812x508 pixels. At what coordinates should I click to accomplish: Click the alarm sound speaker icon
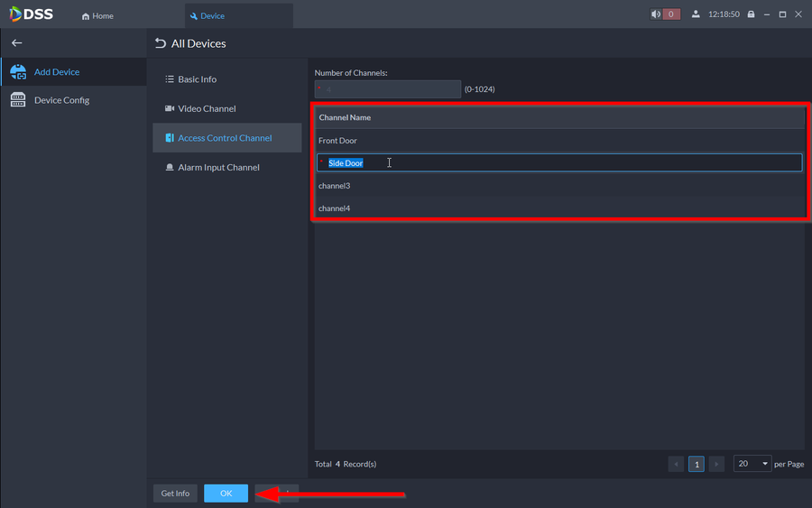(656, 14)
